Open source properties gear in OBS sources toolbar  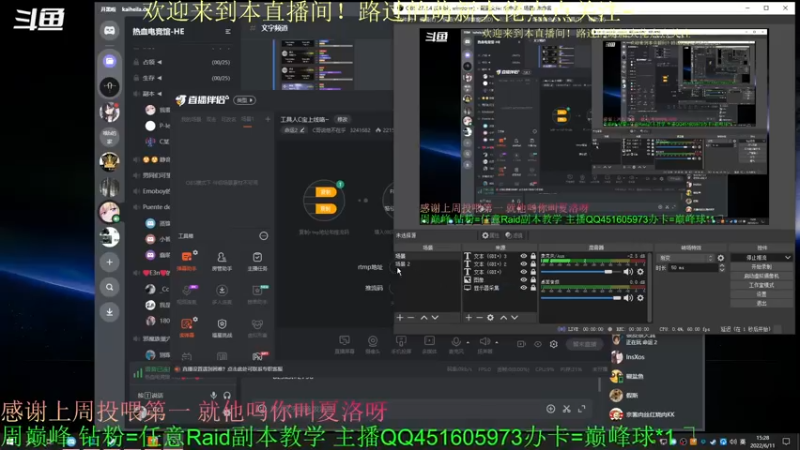[490, 317]
